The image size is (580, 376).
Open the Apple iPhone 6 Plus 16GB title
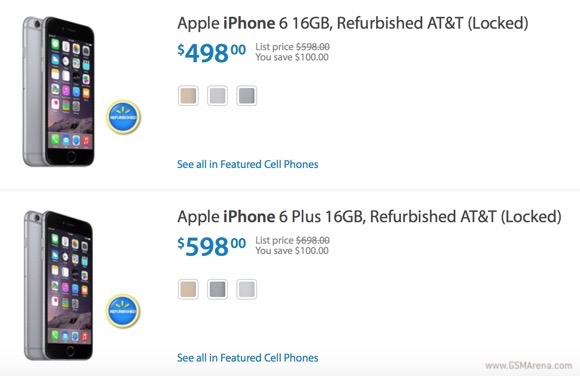(370, 217)
